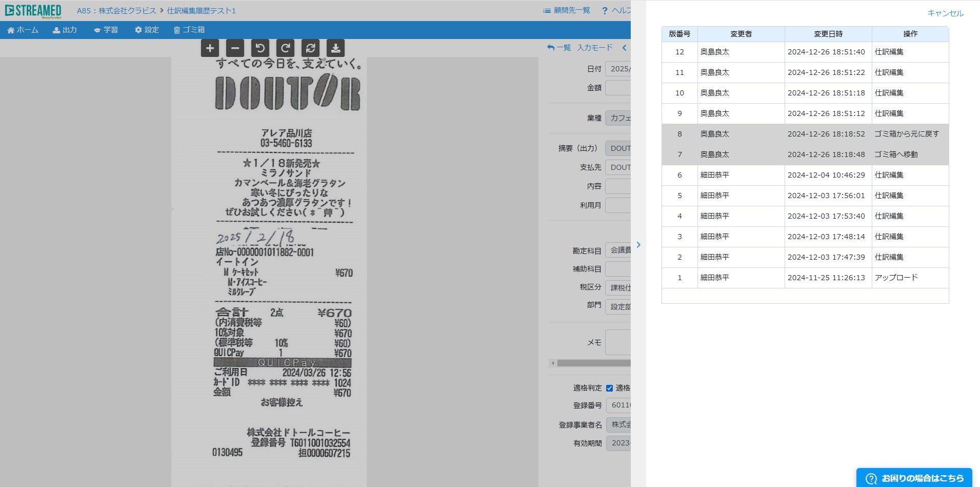The width and height of the screenshot is (980, 487).
Task: Click the 変更者 column header
Action: [x=741, y=34]
